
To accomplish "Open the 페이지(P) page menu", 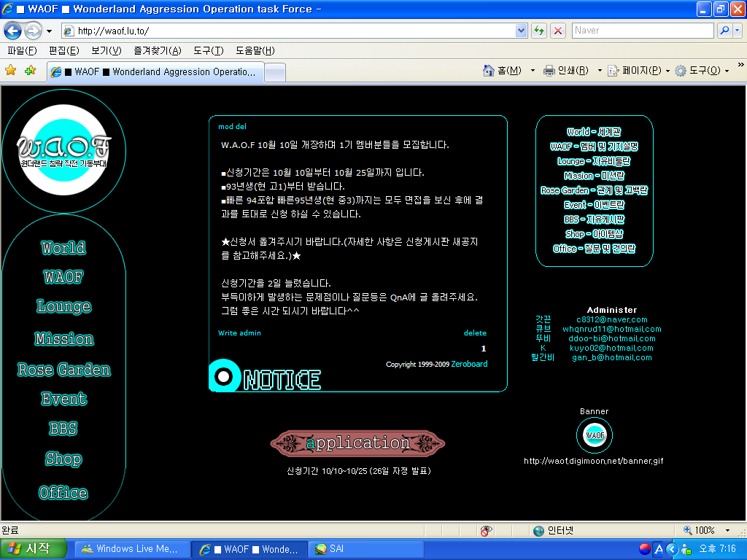I will point(639,71).
